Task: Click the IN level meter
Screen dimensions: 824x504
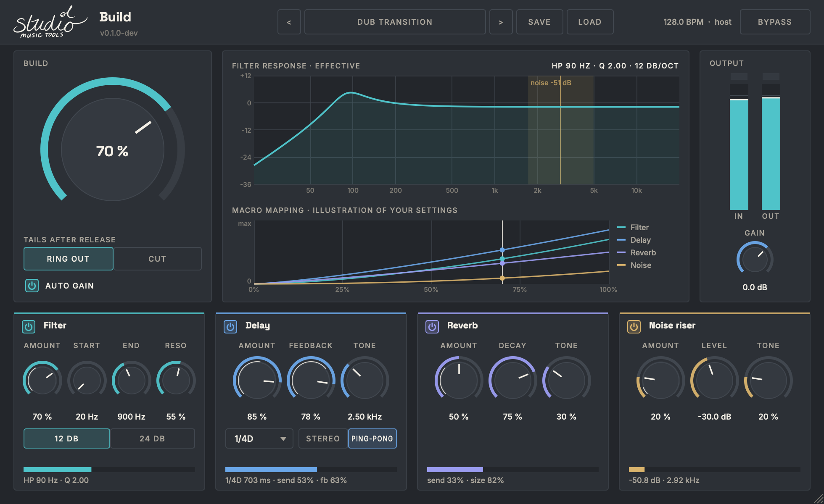Action: [739, 142]
